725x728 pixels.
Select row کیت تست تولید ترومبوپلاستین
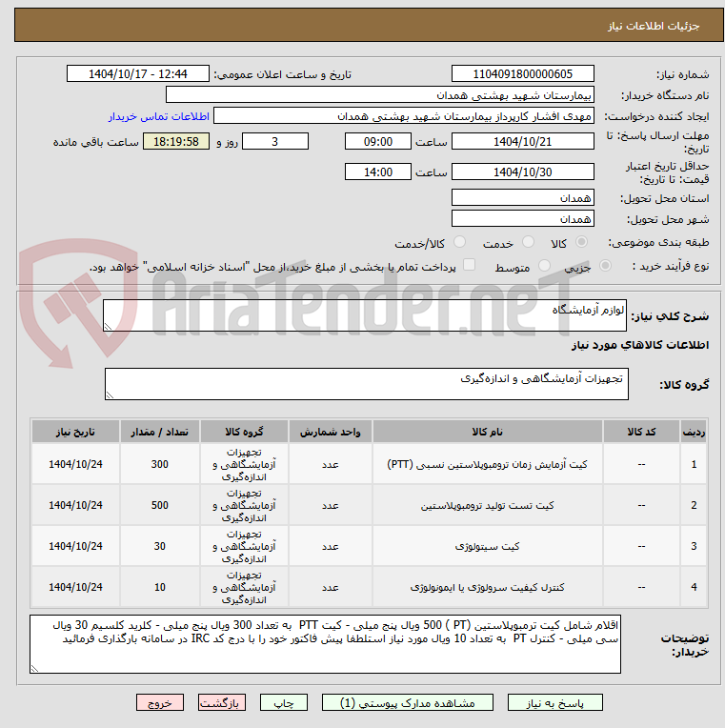(369, 505)
